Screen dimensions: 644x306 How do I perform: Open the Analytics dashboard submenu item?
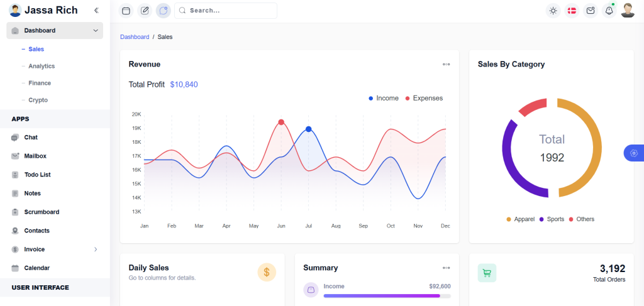coord(42,66)
